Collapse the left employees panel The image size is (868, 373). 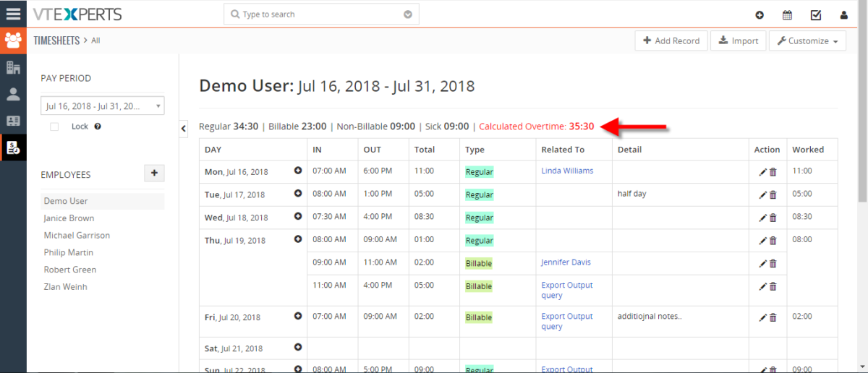click(x=184, y=127)
